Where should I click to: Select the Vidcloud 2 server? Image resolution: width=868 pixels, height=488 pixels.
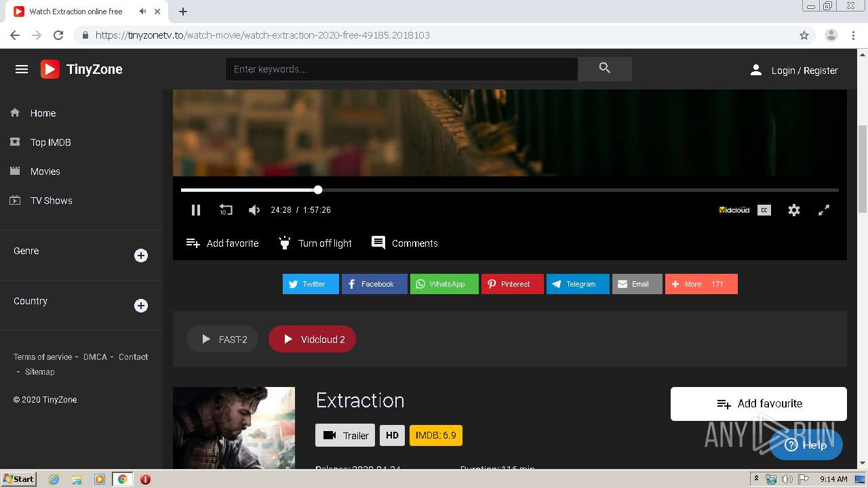(312, 339)
